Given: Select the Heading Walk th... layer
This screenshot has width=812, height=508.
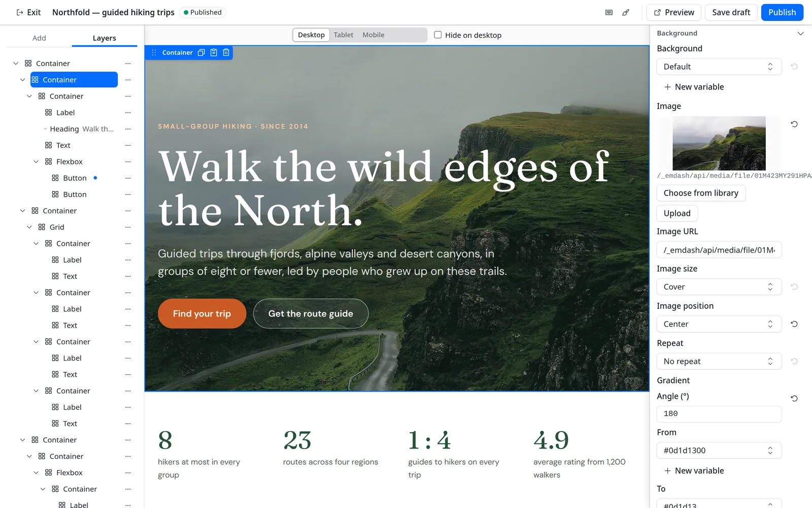Looking at the screenshot, I should pos(82,129).
